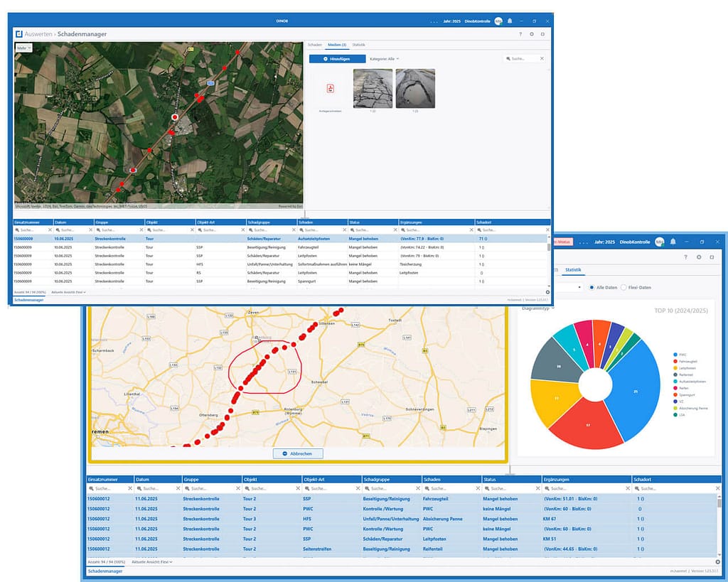Screen dimensions: 728x582
Task: Open the cracked road photo thumbnail
Action: coord(373,88)
